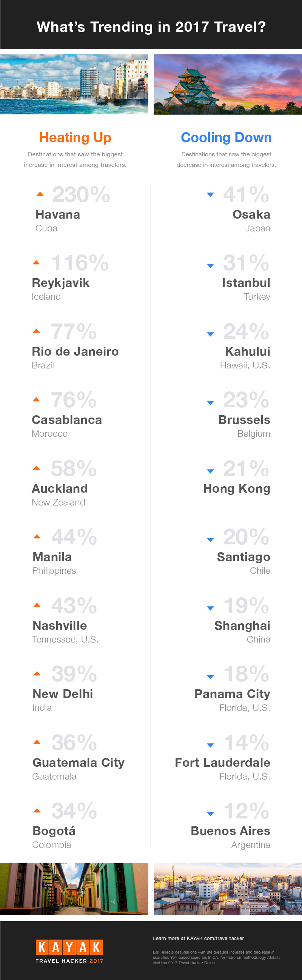Click the down arrow beside 19% Shanghai
Viewport: 302px width, 980px height.
210,608
